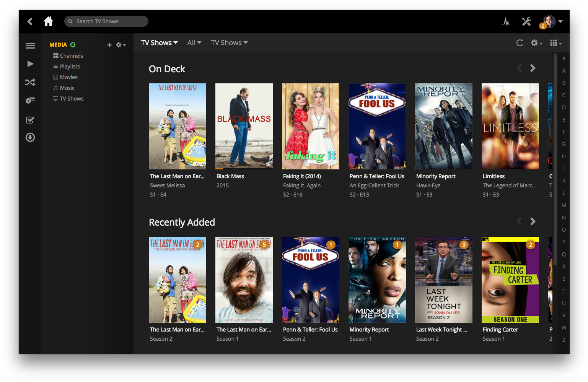
Task: Select TV Shows in the sidebar
Action: coord(68,99)
